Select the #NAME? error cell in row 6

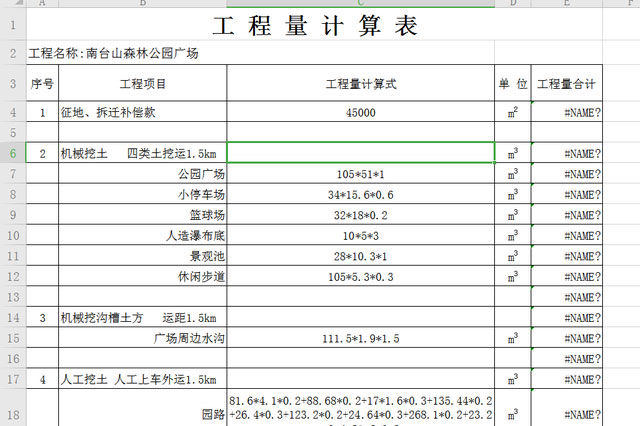[567, 153]
